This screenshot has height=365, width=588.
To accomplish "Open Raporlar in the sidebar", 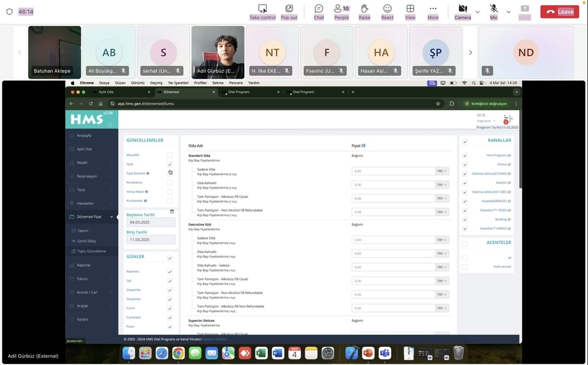I will 84,265.
